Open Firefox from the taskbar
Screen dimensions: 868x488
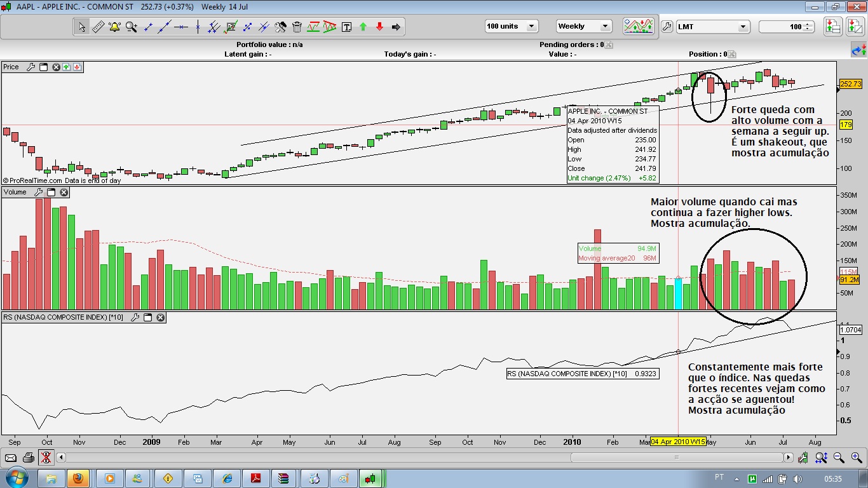point(78,478)
